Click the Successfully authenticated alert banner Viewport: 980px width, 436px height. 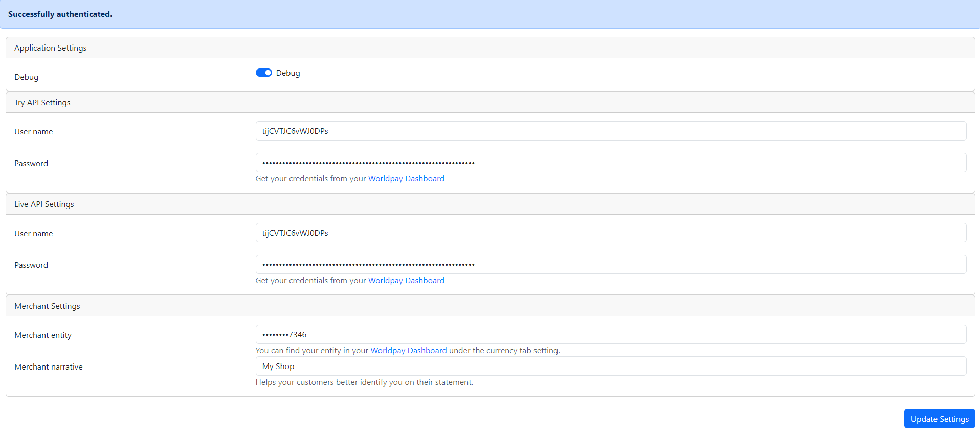pos(60,14)
